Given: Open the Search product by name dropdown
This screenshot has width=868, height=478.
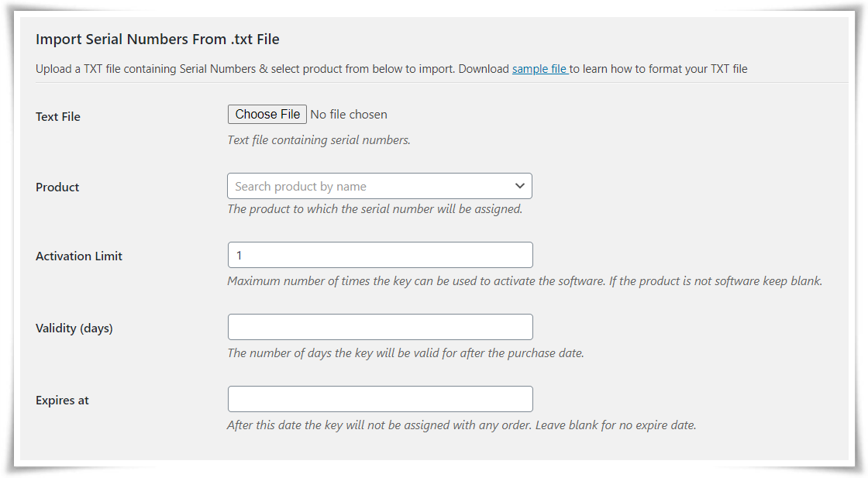Looking at the screenshot, I should click(380, 187).
